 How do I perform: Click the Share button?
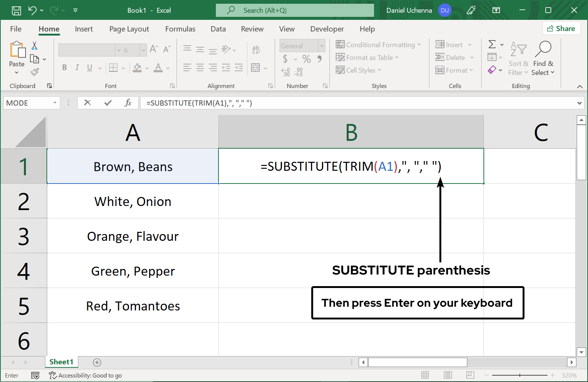pyautogui.click(x=561, y=28)
